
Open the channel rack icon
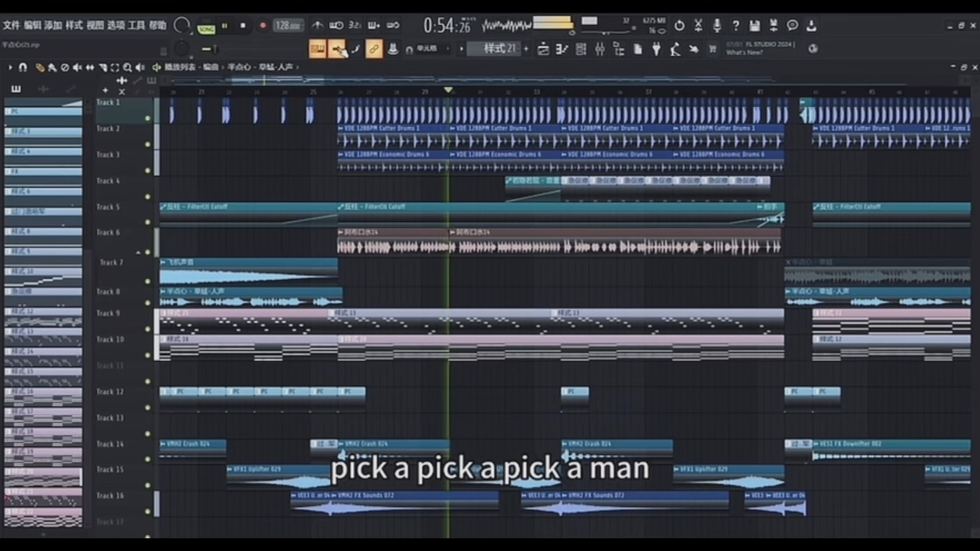pos(581,49)
